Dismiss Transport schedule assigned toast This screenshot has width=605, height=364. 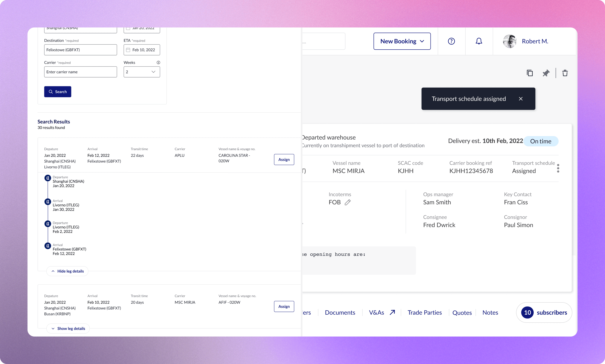coord(521,99)
